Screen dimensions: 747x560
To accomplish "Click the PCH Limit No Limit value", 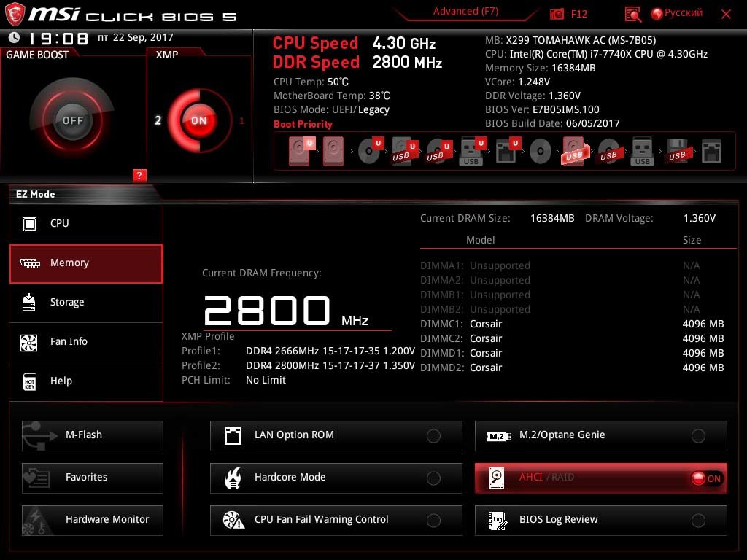I will point(266,380).
